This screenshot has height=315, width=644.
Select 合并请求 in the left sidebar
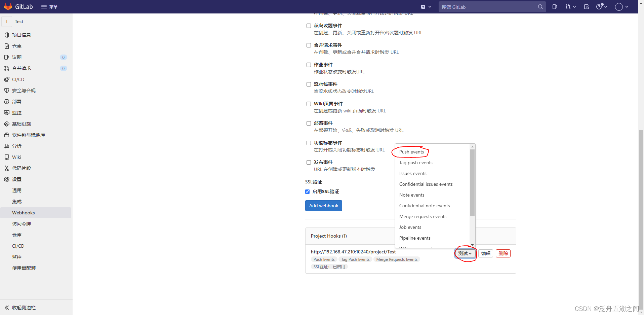(x=21, y=68)
